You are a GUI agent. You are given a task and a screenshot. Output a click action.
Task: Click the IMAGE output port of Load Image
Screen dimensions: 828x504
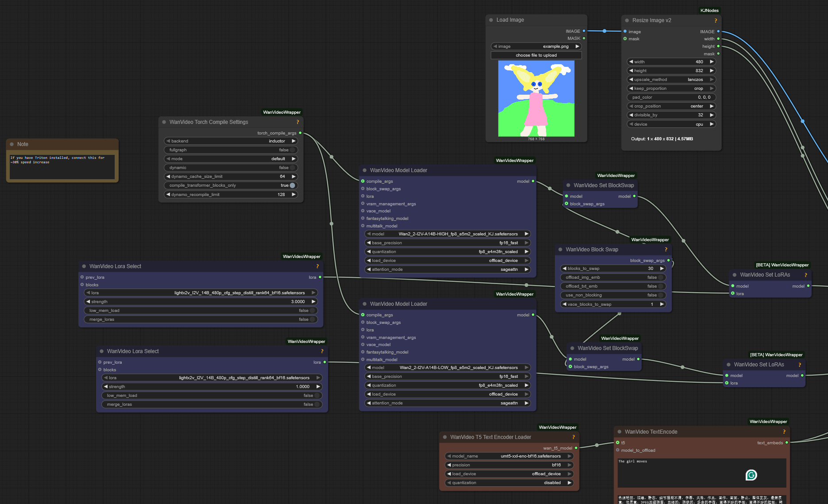click(x=584, y=31)
